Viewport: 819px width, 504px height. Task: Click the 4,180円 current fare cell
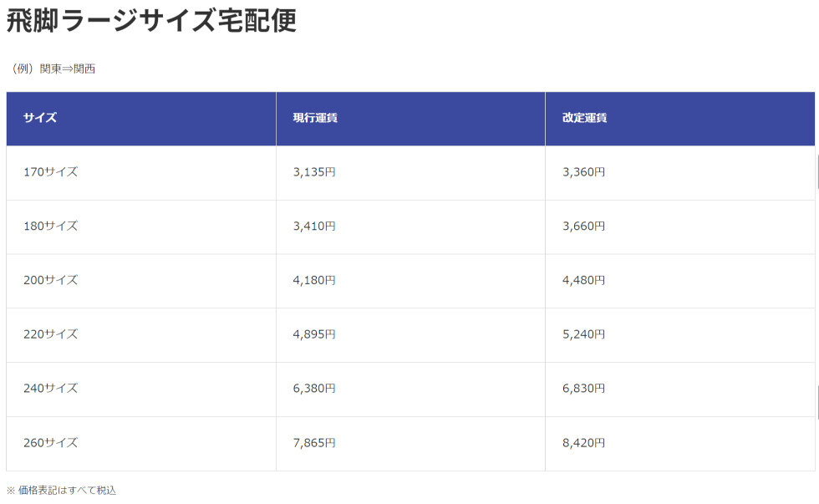pos(314,280)
